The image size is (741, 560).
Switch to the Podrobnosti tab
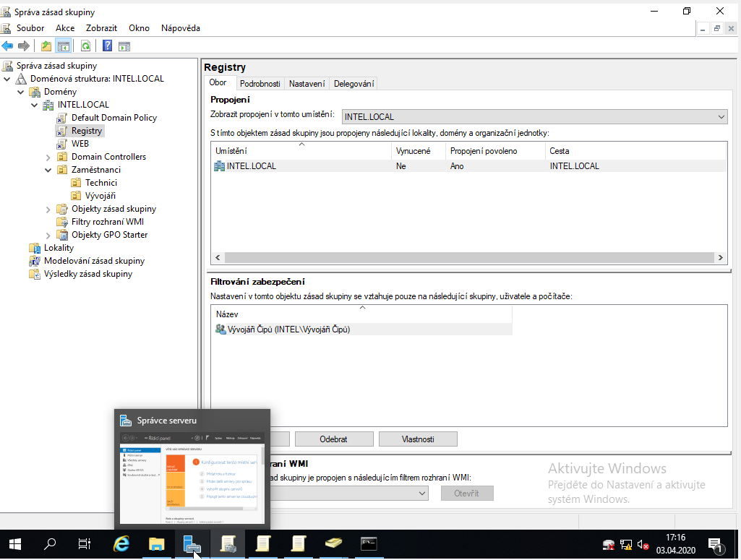pyautogui.click(x=260, y=84)
